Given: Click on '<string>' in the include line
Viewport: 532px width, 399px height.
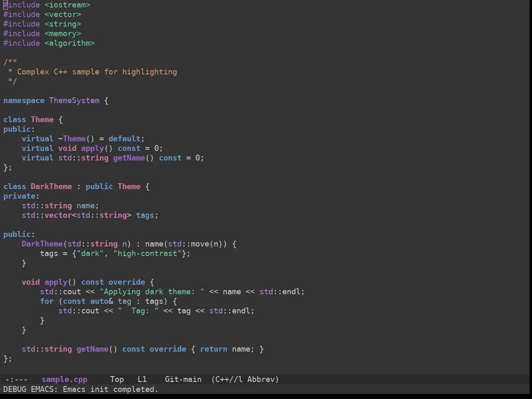Looking at the screenshot, I should 63,24.
